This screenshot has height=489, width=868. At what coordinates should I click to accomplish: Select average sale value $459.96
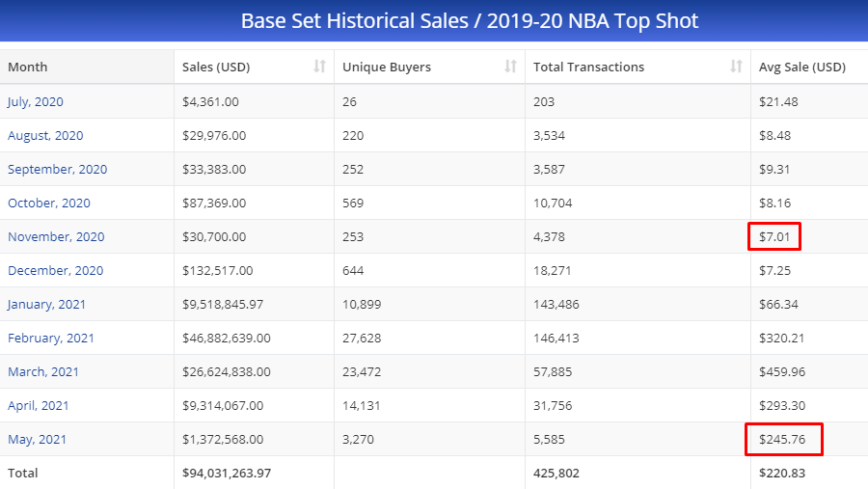pos(782,372)
